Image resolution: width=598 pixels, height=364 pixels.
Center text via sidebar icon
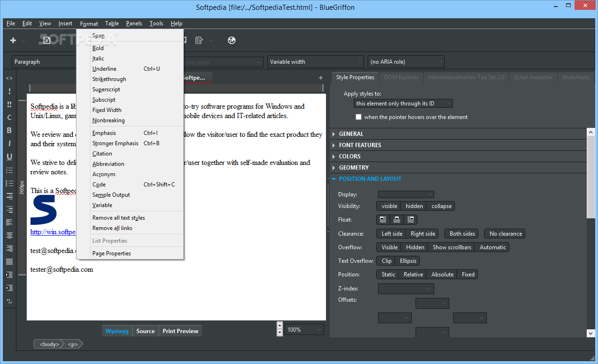point(9,235)
